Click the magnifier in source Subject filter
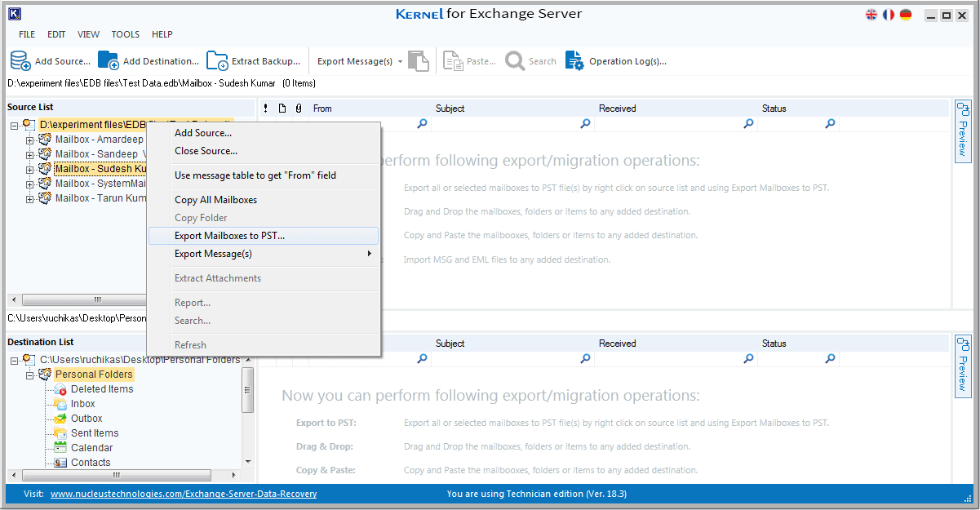 585,124
